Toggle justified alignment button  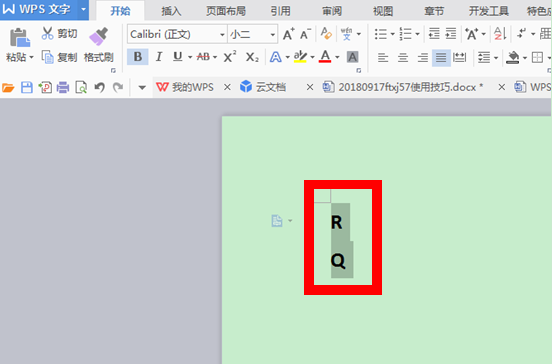[441, 57]
